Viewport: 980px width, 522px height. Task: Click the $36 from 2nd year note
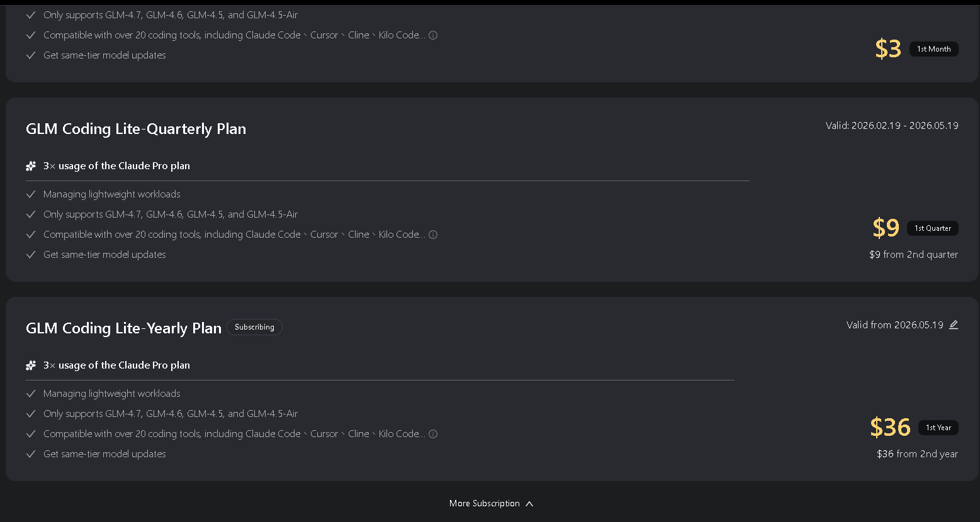click(x=918, y=454)
